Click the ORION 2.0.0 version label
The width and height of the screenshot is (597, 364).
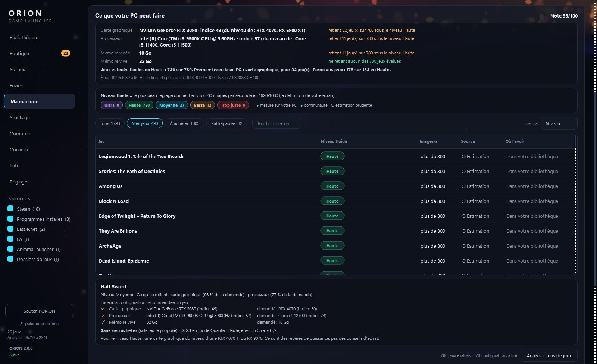21,348
